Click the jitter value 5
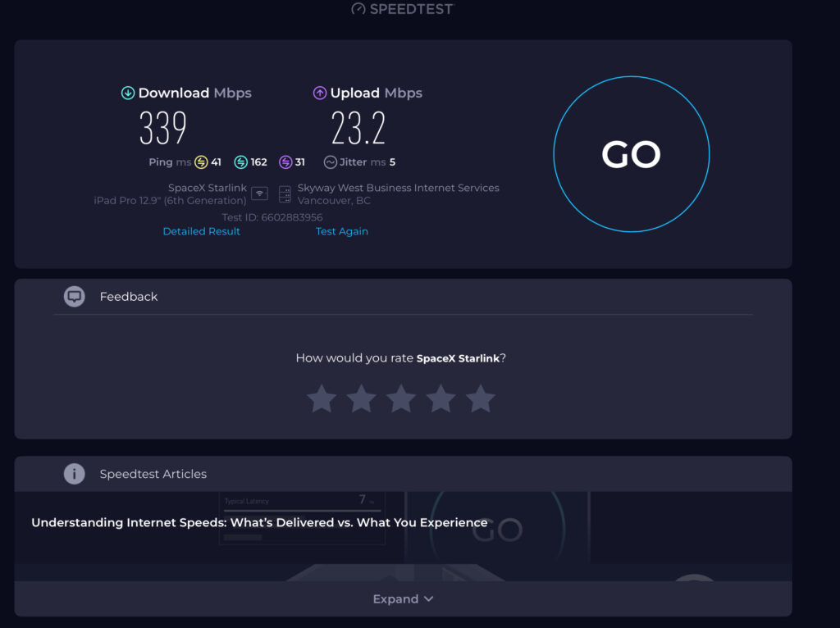 tap(392, 162)
